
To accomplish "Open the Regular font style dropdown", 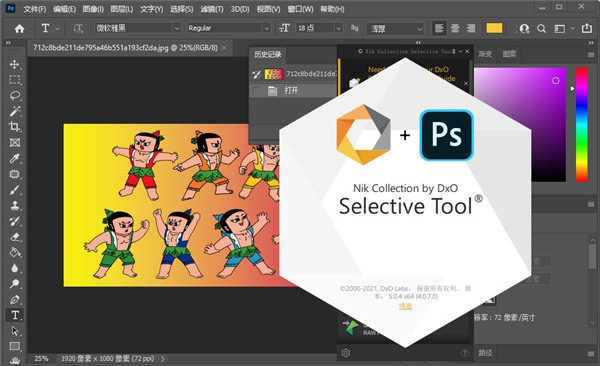I will [267, 28].
